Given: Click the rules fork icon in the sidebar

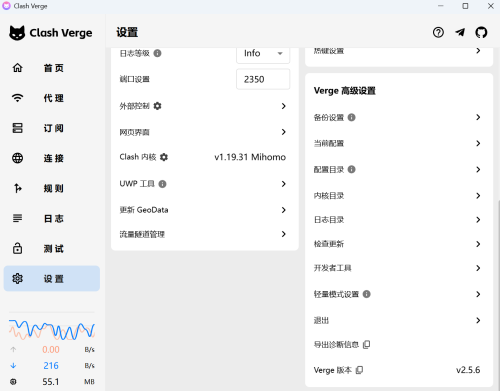Looking at the screenshot, I should point(17,188).
